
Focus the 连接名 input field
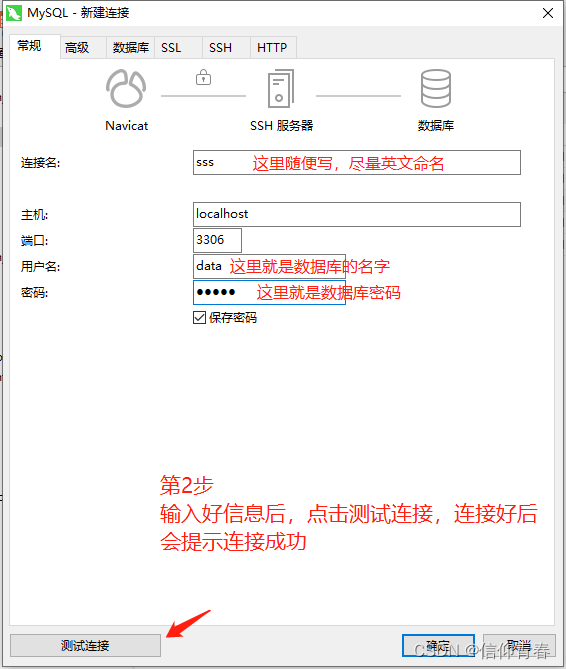point(357,163)
